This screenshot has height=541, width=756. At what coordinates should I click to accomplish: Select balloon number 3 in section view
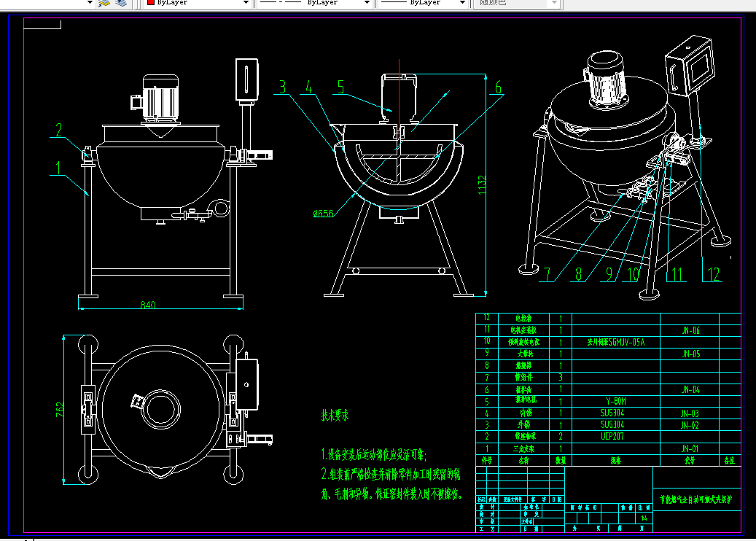(283, 87)
